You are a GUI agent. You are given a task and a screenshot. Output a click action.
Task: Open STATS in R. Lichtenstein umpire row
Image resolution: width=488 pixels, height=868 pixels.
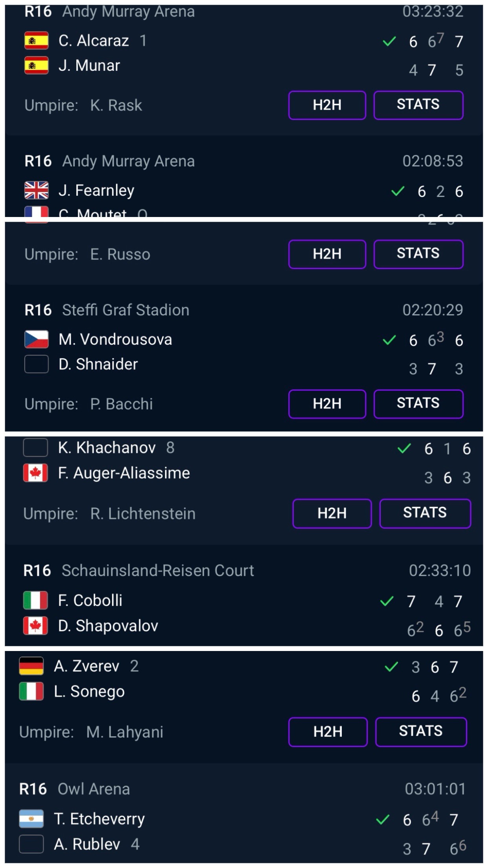[425, 513]
